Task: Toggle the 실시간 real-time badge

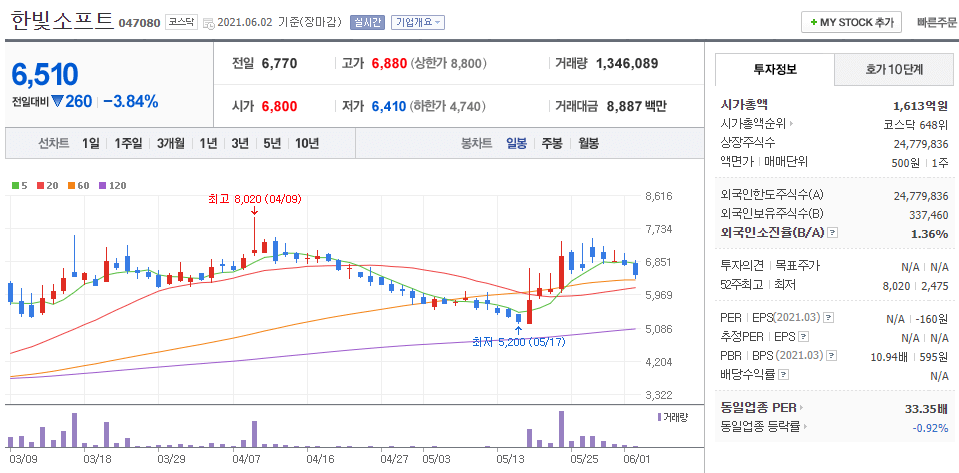Action: pyautogui.click(x=366, y=23)
